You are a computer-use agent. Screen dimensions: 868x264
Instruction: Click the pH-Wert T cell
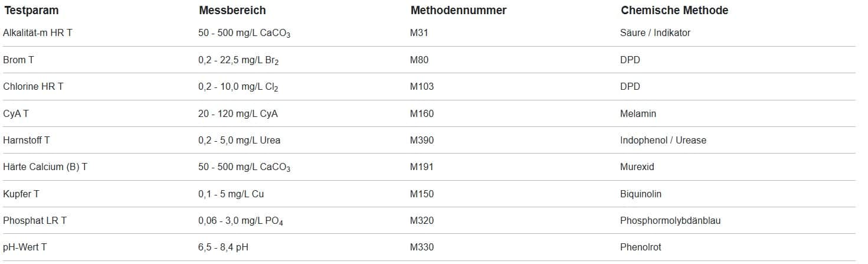tap(25, 247)
